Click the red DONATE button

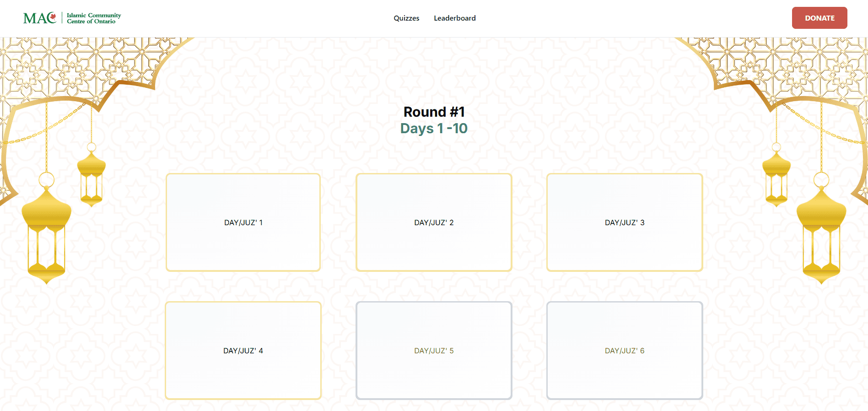tap(819, 18)
